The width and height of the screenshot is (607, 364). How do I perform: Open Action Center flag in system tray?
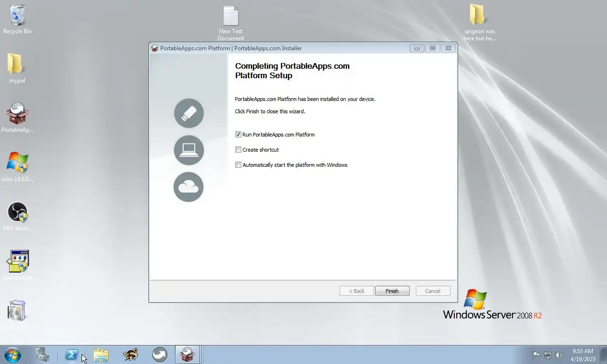pyautogui.click(x=536, y=355)
